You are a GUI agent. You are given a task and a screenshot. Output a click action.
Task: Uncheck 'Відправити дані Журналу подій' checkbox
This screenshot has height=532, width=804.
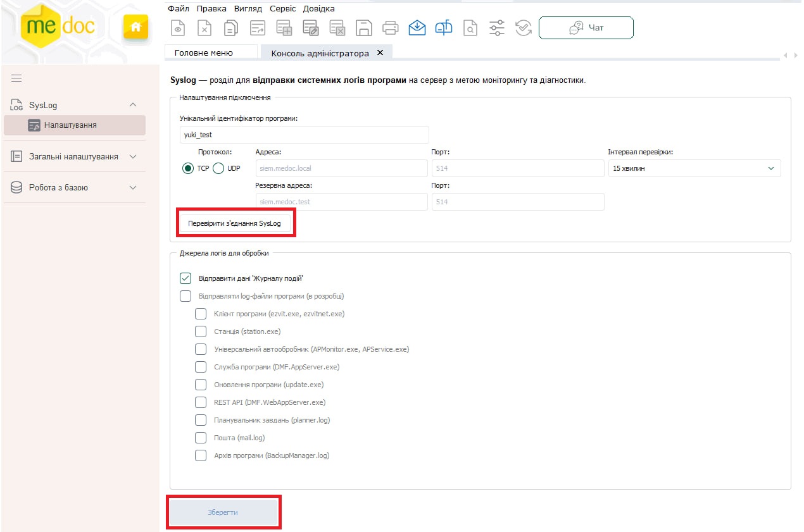185,278
